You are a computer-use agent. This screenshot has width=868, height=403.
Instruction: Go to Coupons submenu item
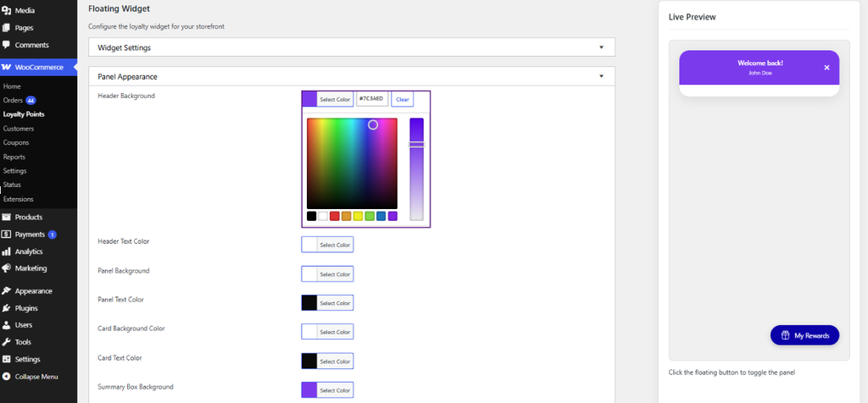click(16, 142)
